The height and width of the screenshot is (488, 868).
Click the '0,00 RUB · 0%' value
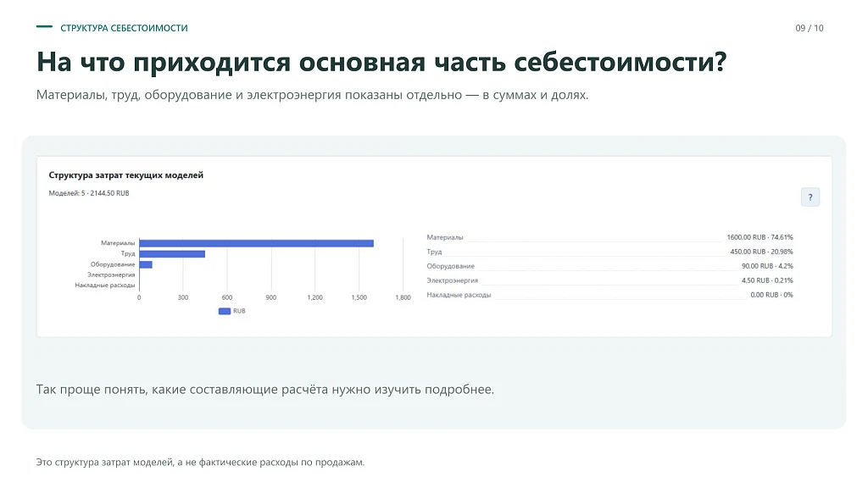tap(771, 295)
